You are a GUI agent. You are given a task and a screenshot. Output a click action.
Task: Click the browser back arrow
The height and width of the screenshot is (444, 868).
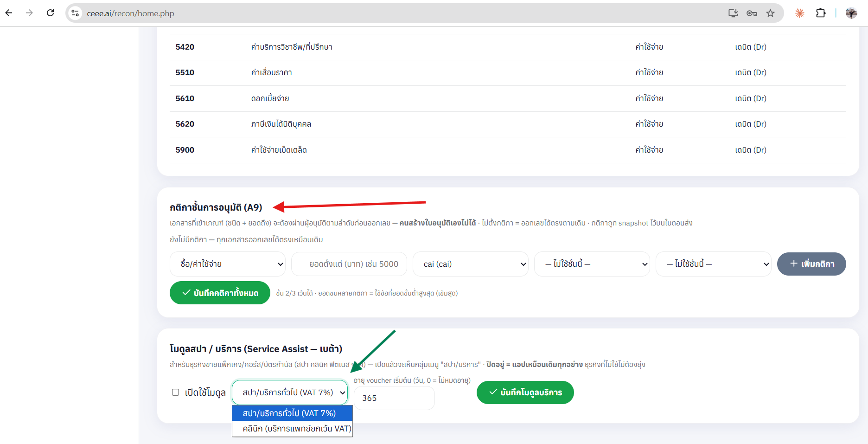[9, 13]
